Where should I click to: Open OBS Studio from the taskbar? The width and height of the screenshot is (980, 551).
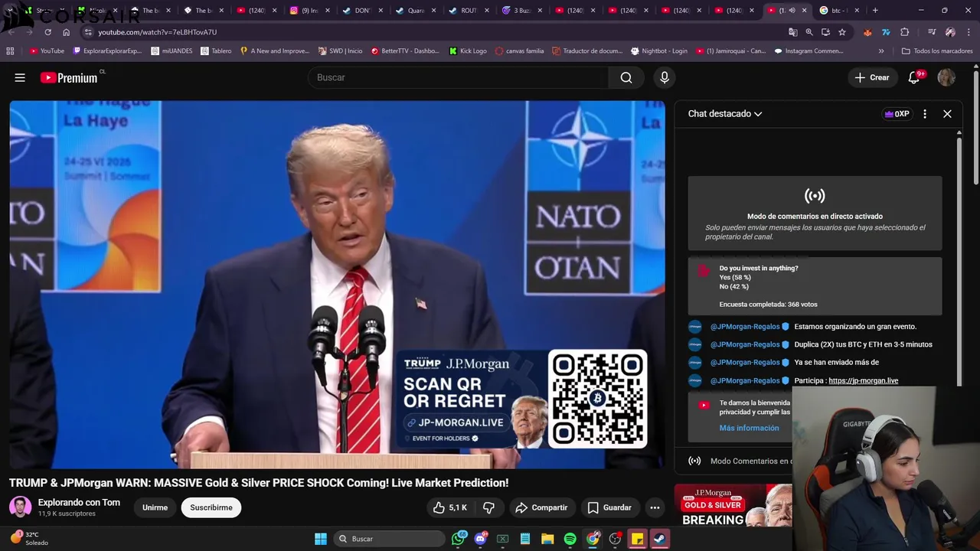615,539
